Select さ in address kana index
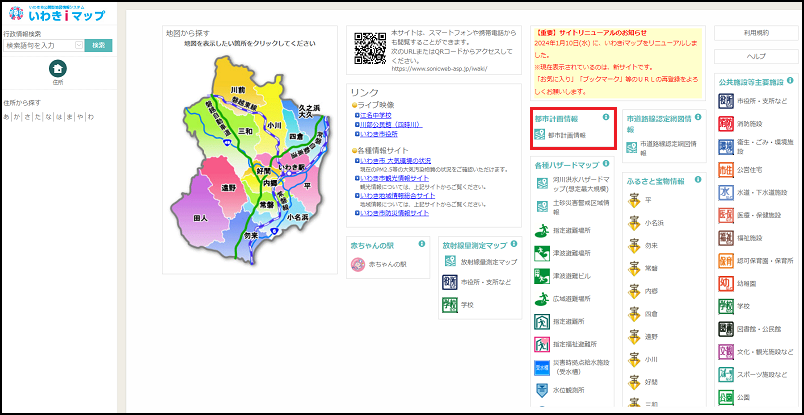The width and height of the screenshot is (804, 415). [x=28, y=116]
